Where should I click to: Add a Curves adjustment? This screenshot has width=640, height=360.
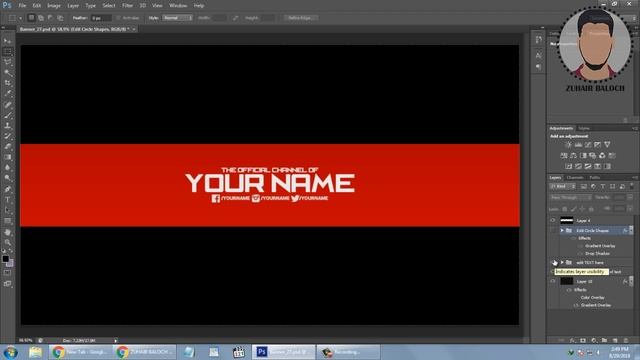coord(588,144)
